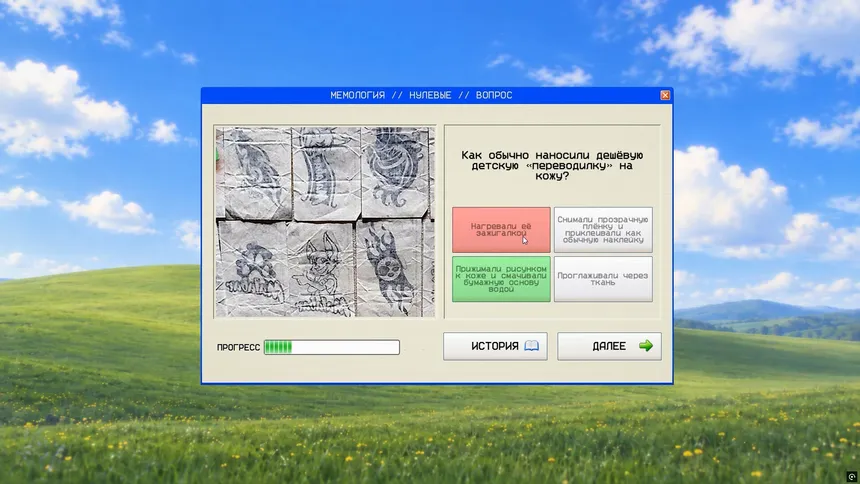The height and width of the screenshot is (484, 860).
Task: Click the window title "МЕМОЛОГИЯ // НУЛЕВЫЕ // ВОПРОС"
Action: pyautogui.click(x=421, y=95)
